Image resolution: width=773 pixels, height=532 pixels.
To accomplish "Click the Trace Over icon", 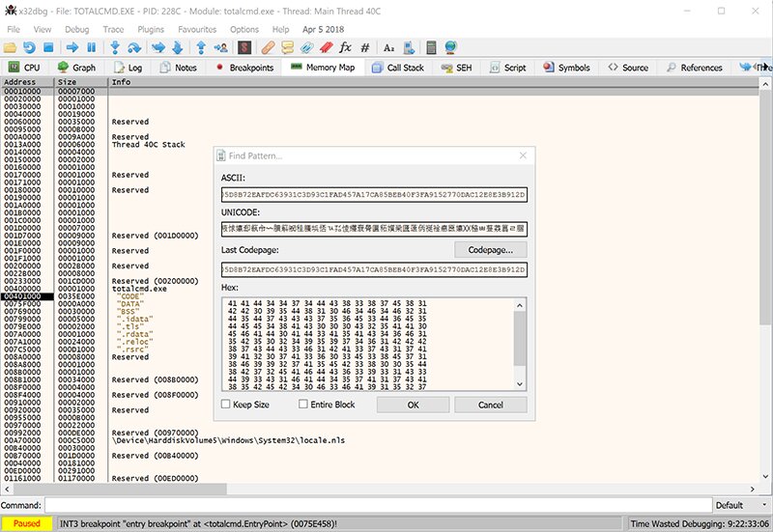I will coord(178,47).
